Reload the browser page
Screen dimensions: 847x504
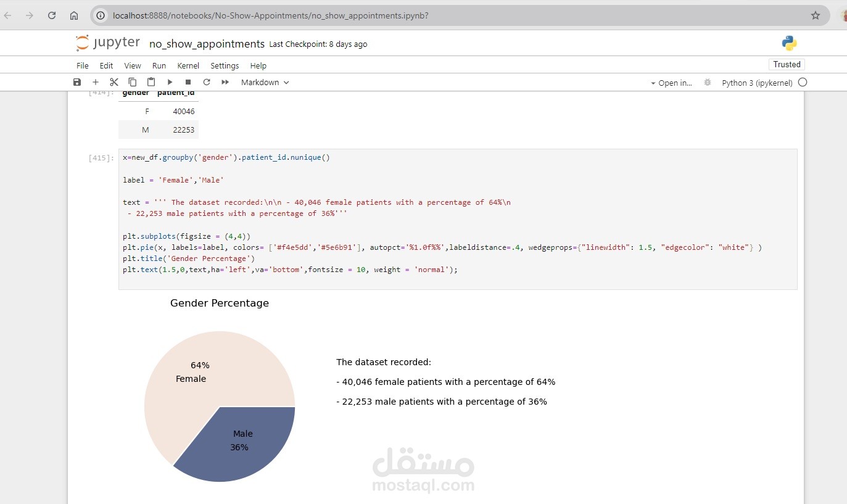click(x=52, y=15)
